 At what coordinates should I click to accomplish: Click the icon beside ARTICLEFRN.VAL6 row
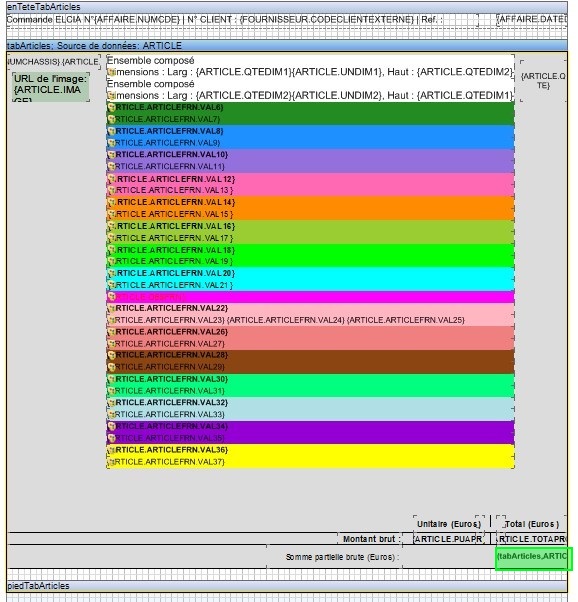point(111,108)
